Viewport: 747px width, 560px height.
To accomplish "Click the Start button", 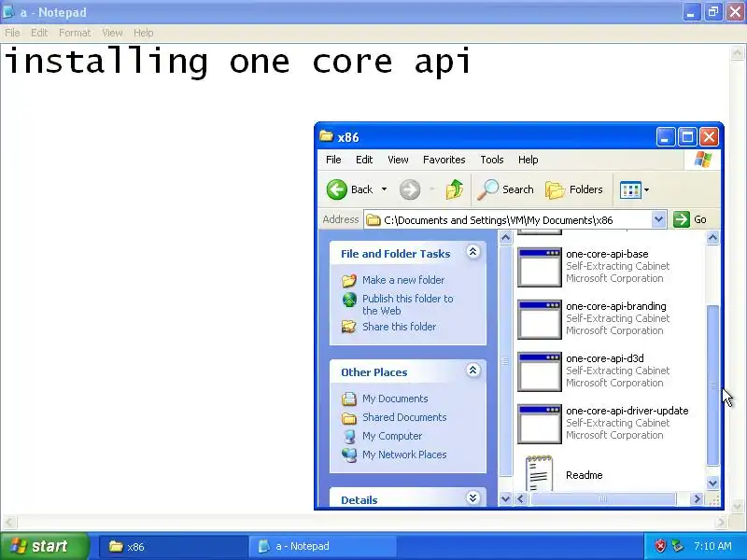I will click(44, 546).
